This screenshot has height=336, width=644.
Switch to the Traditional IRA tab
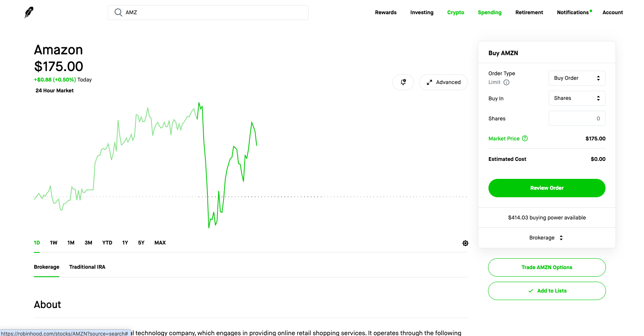pos(87,267)
